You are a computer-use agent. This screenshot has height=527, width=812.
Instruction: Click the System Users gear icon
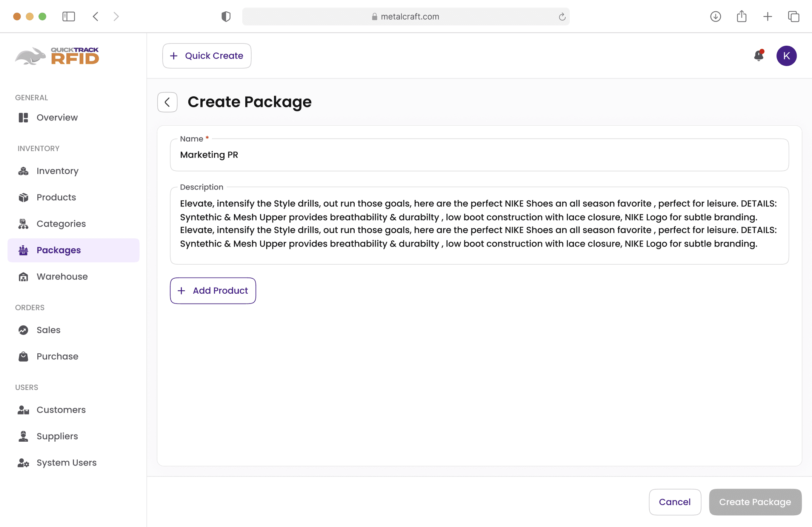[23, 463]
